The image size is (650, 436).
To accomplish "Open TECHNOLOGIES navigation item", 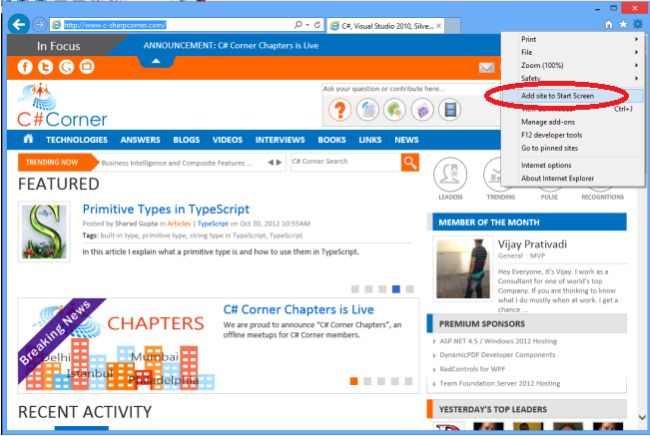I will pyautogui.click(x=77, y=140).
